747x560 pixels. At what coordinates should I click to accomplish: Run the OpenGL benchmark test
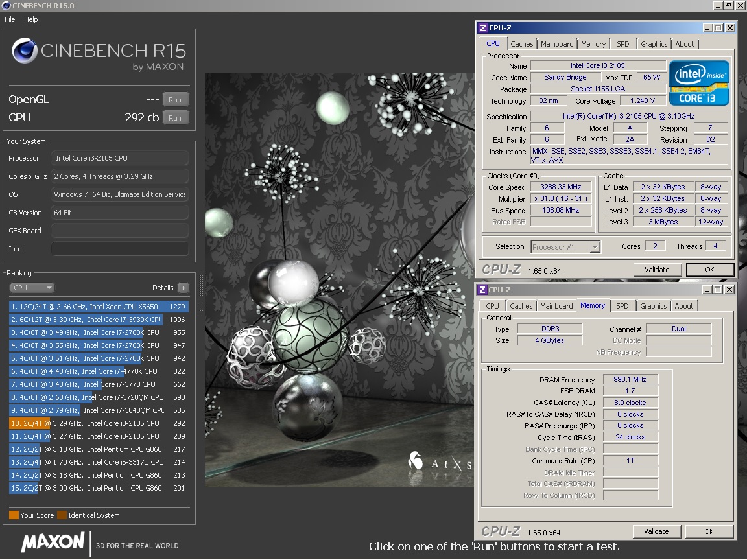coord(175,100)
